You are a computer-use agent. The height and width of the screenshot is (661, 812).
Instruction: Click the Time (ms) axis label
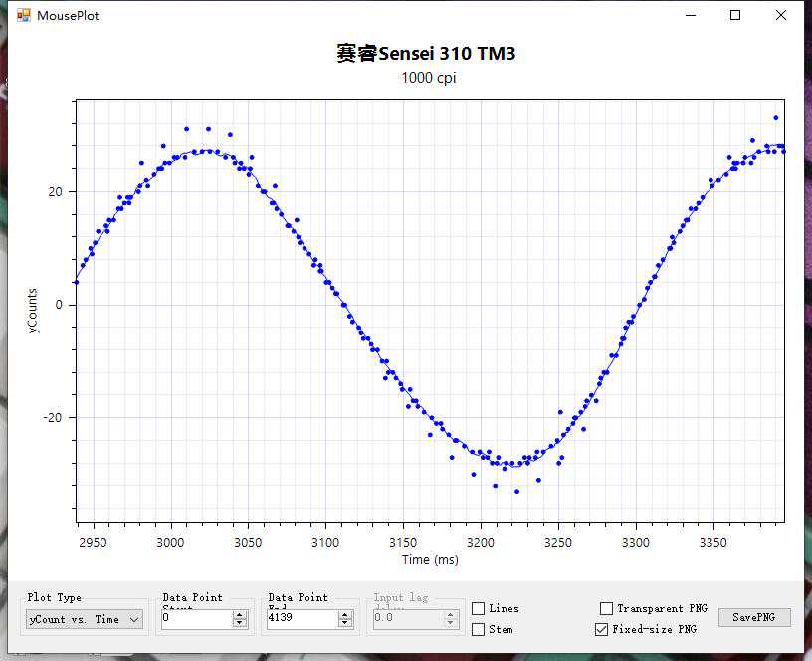[430, 560]
